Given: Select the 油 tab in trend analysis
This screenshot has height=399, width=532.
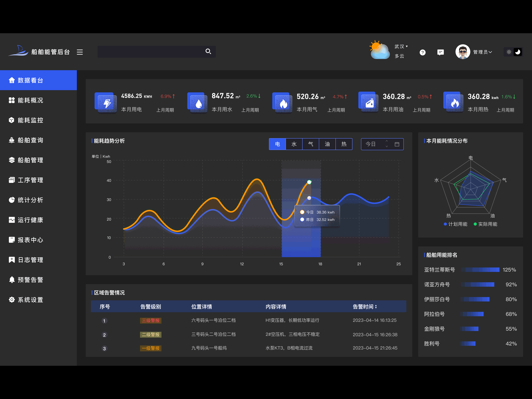Looking at the screenshot, I should coord(327,144).
